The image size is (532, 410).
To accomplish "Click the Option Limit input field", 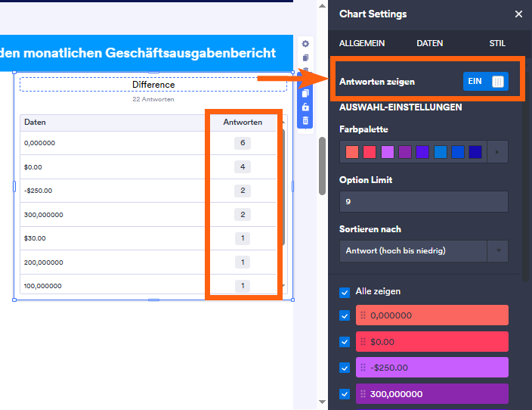I will (423, 202).
